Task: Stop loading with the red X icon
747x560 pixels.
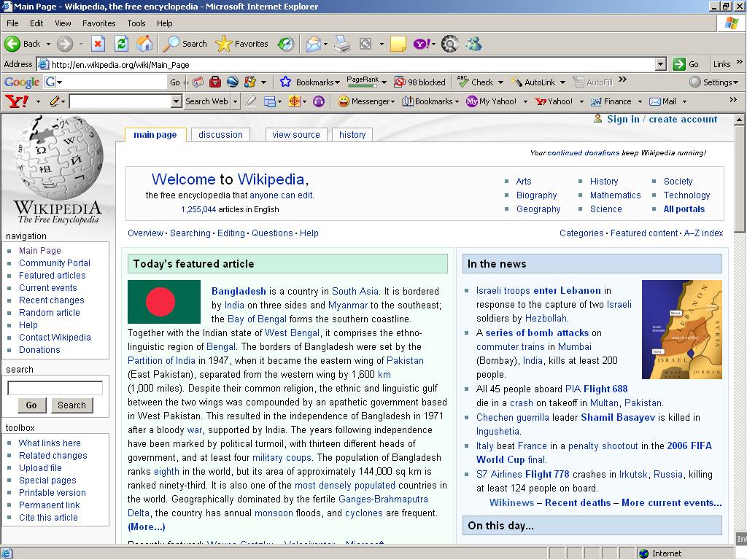Action: pos(98,44)
